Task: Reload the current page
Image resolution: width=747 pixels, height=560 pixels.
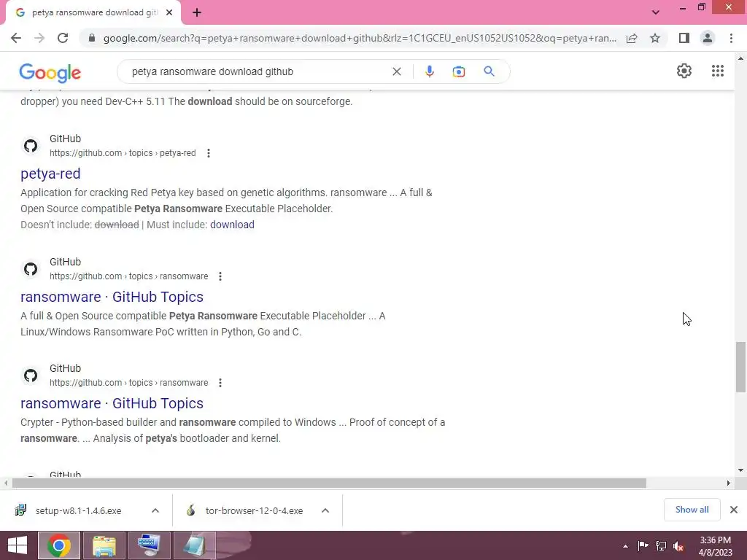Action: (63, 38)
